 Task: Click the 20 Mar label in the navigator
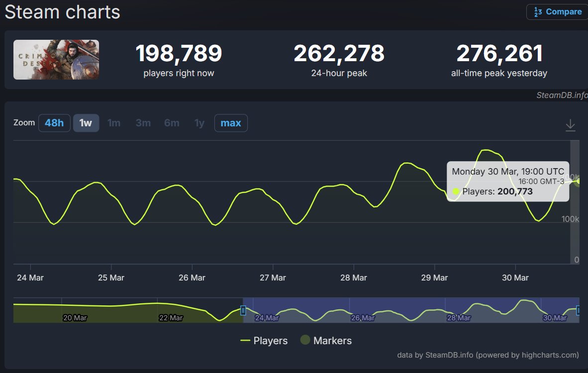(x=75, y=318)
